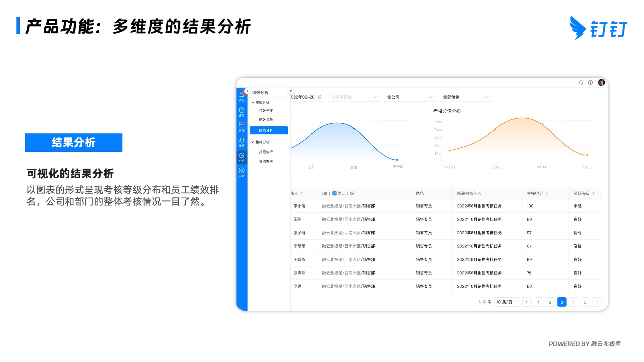
Task: Click the pin icon on submenu panel
Action: tap(290, 91)
